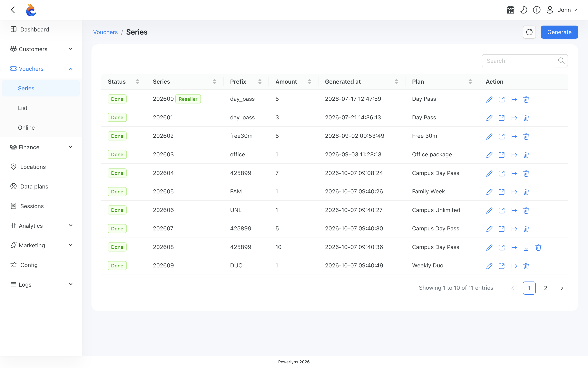588x368 pixels.
Task: Open the Locations menu item
Action: coord(41,167)
